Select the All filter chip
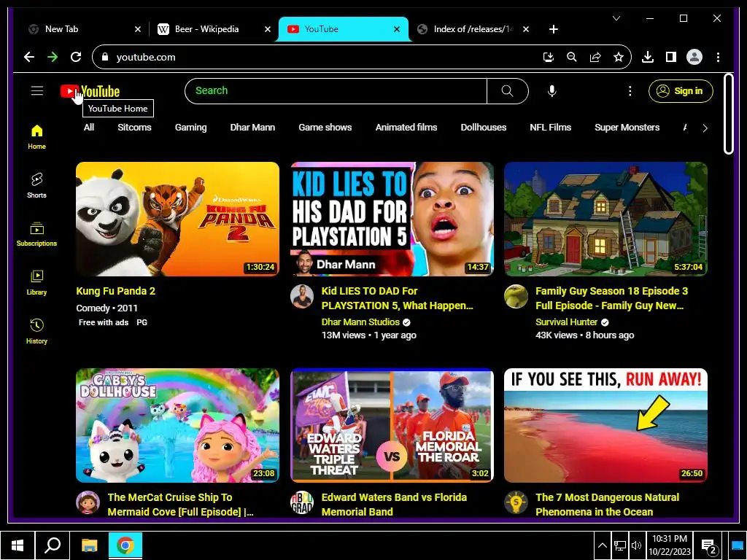 coord(89,127)
